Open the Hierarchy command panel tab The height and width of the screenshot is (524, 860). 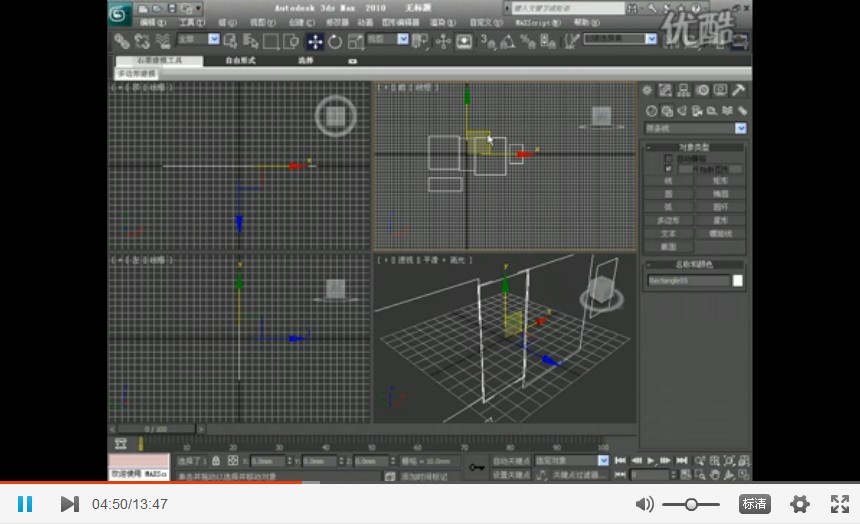[683, 91]
